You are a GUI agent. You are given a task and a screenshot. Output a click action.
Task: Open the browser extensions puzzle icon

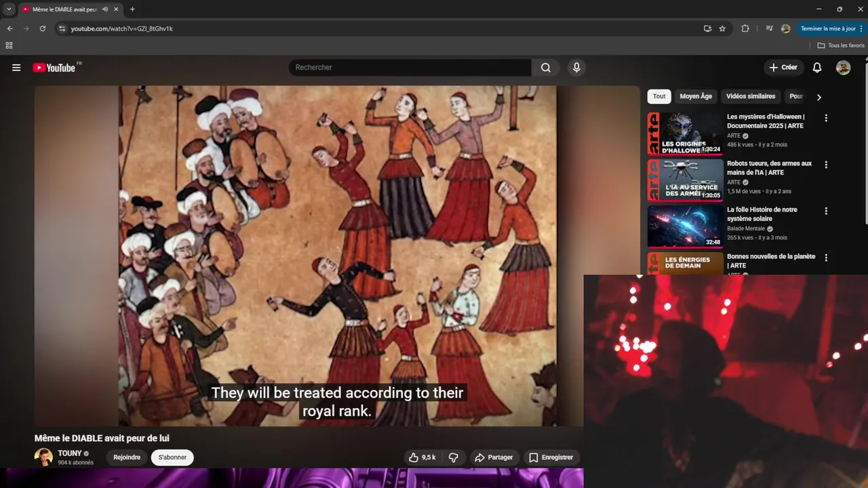click(x=745, y=28)
